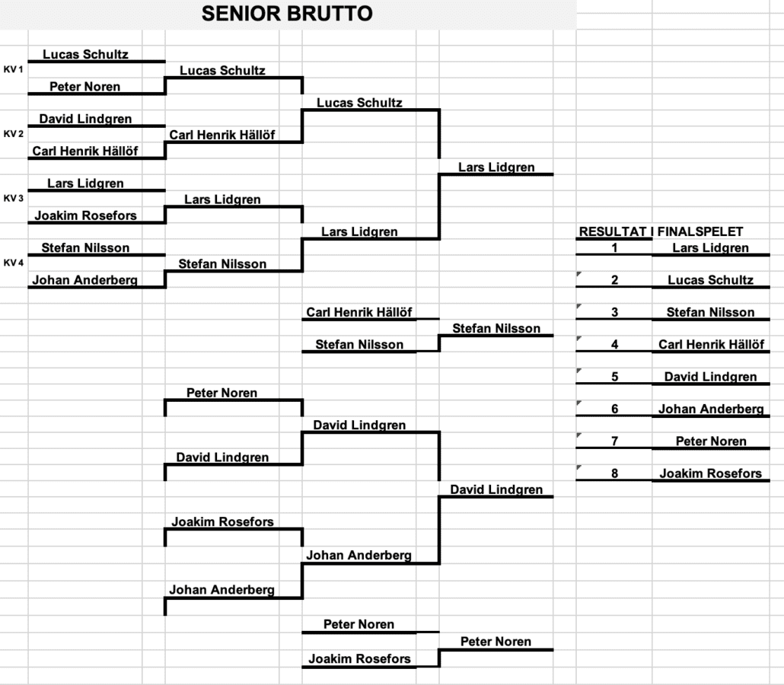Select rank number 3 cell in results
This screenshot has width=784, height=685.
click(614, 312)
